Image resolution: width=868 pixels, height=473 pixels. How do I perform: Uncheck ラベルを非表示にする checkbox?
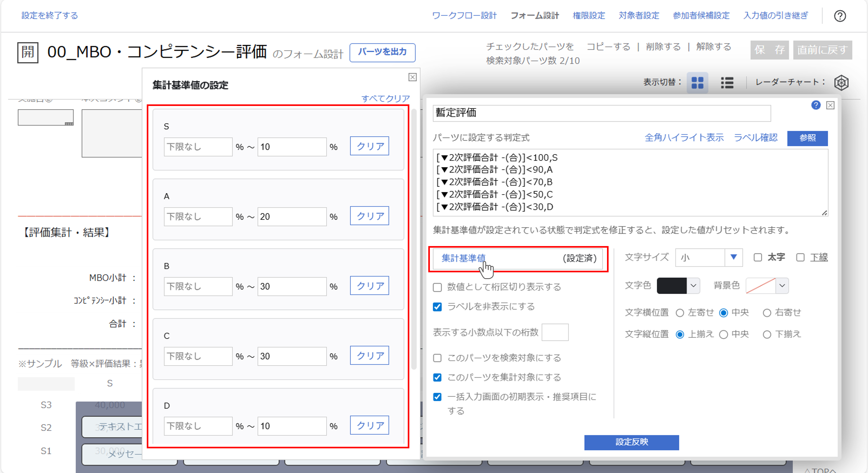pos(437,307)
